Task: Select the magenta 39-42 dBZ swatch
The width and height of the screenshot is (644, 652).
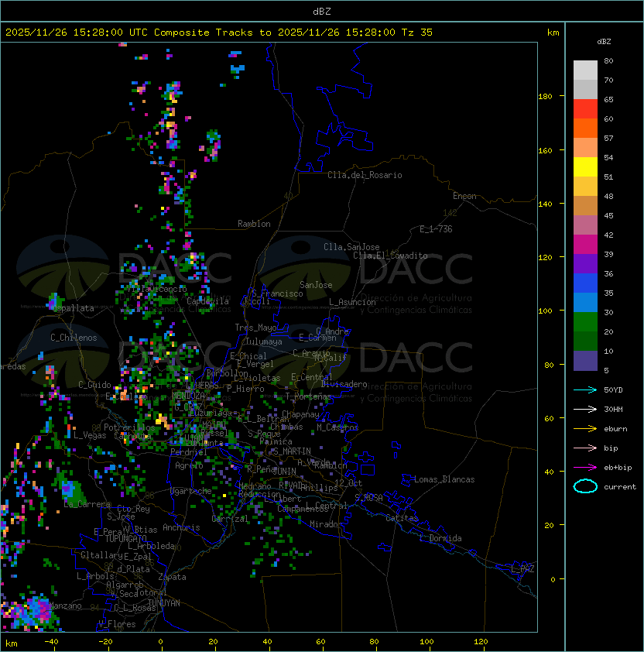Action: click(585, 244)
